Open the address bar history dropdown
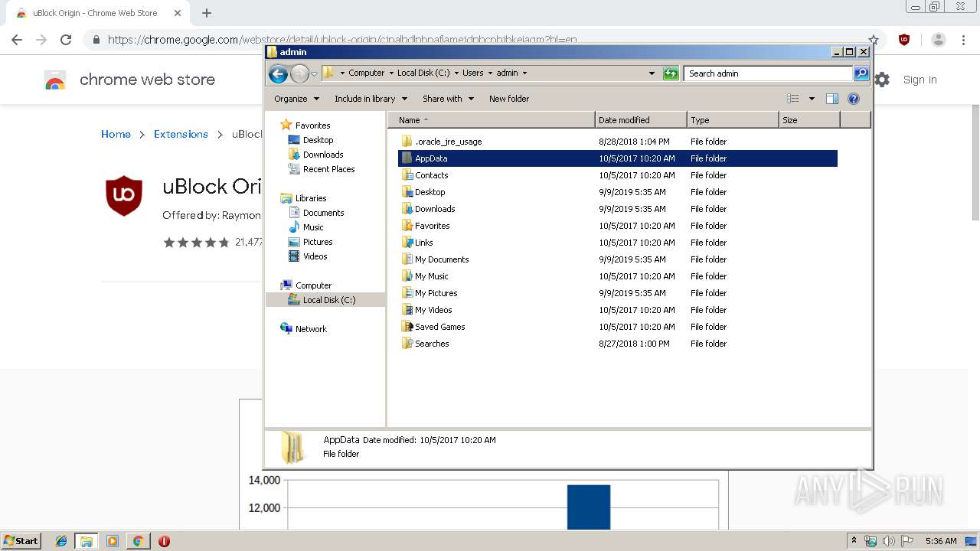This screenshot has width=980, height=551. 652,73
